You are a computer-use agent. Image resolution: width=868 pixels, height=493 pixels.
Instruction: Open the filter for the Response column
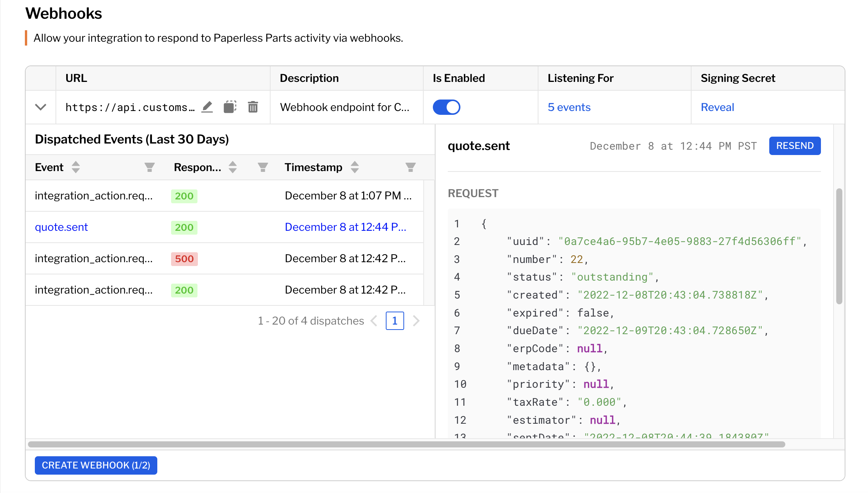tap(262, 167)
